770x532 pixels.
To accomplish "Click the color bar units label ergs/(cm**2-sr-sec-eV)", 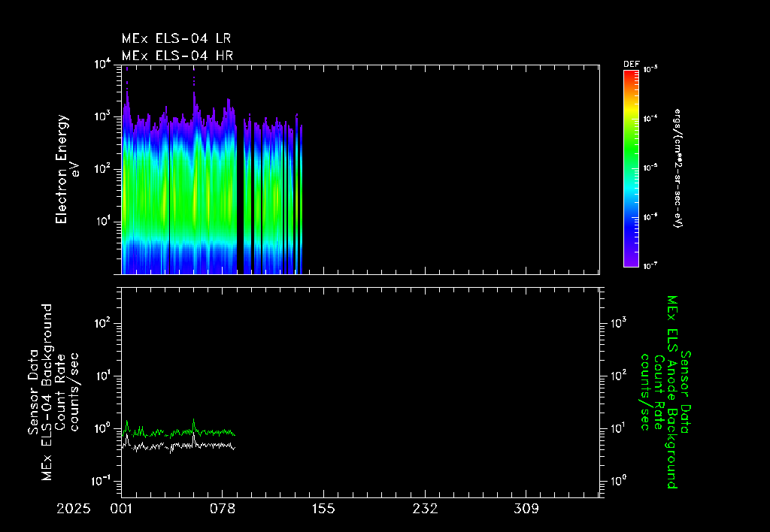I will [678, 168].
